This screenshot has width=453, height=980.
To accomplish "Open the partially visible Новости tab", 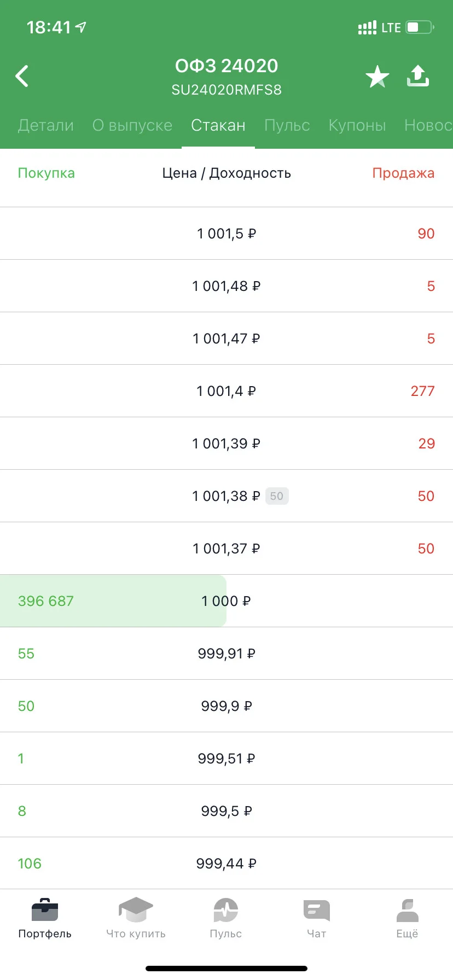I will click(x=428, y=125).
